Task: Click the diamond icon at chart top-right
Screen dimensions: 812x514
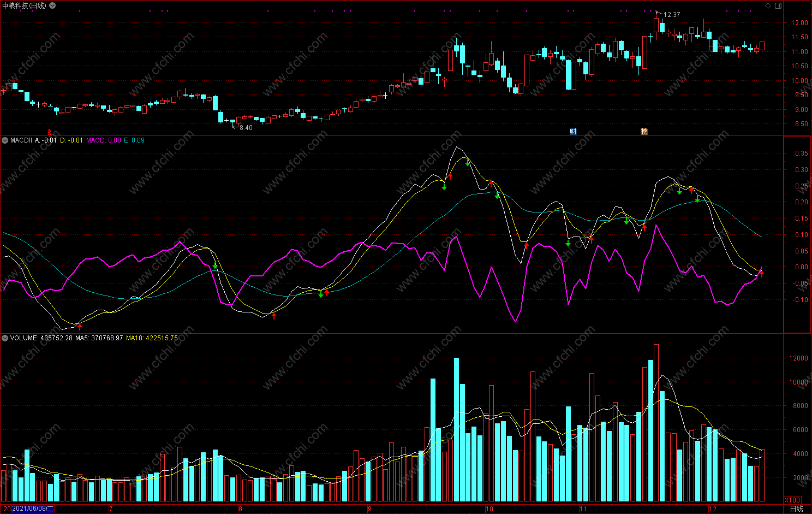Action: click(x=768, y=5)
